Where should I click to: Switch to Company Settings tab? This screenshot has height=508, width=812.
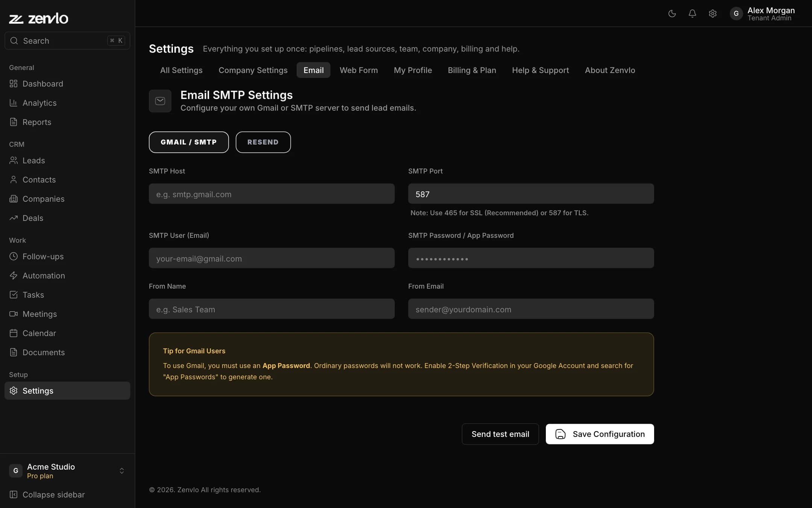pos(253,70)
